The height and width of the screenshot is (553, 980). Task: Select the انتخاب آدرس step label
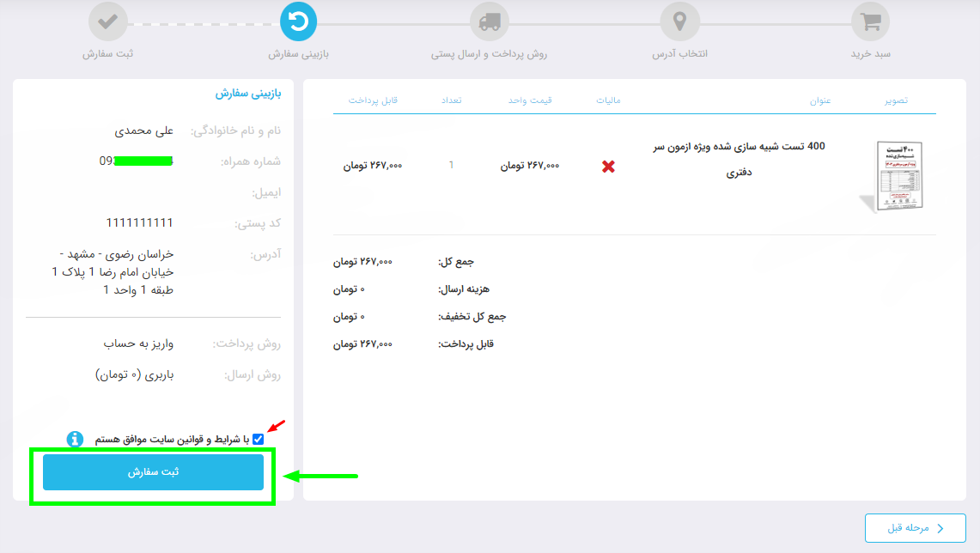coord(679,53)
